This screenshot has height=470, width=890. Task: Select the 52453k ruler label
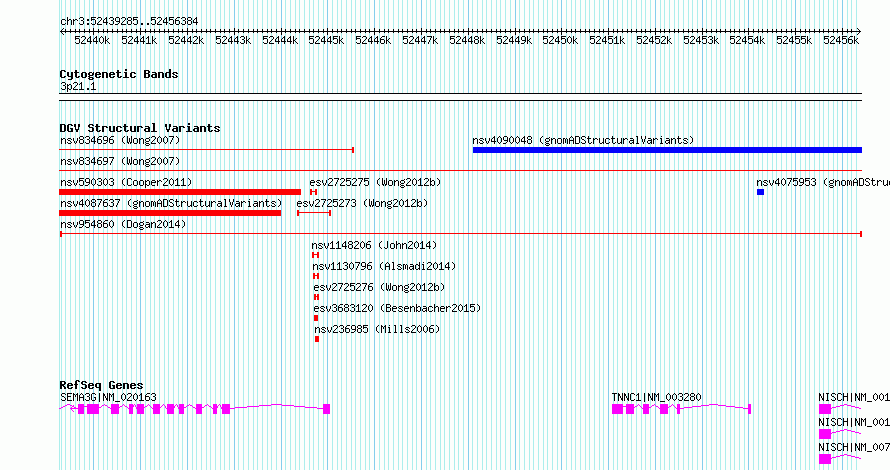click(x=701, y=40)
